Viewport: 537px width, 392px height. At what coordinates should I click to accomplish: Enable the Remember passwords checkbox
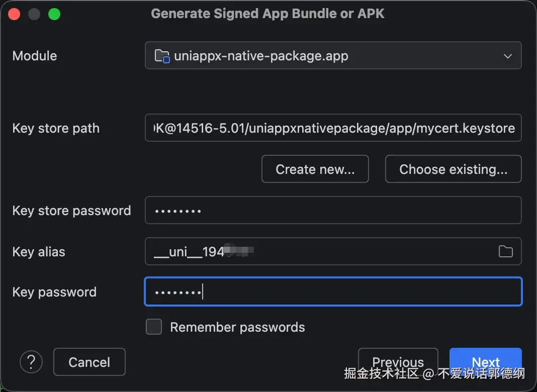pos(154,327)
